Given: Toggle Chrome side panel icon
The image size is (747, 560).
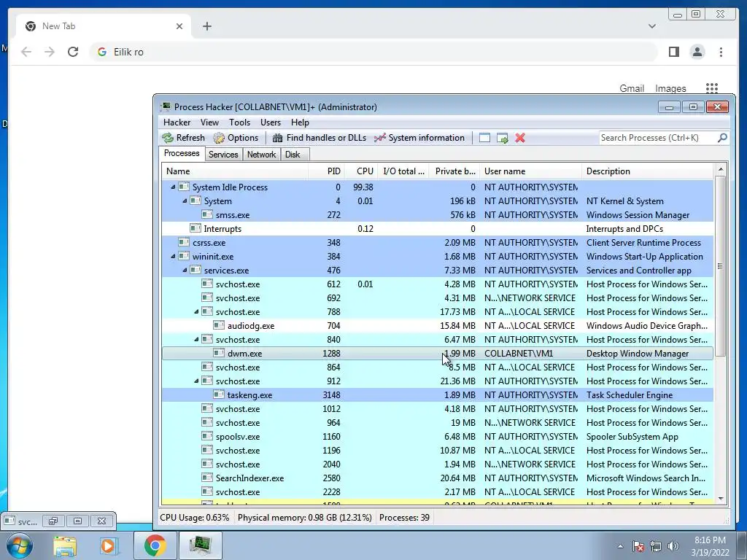Looking at the screenshot, I should coord(673,52).
